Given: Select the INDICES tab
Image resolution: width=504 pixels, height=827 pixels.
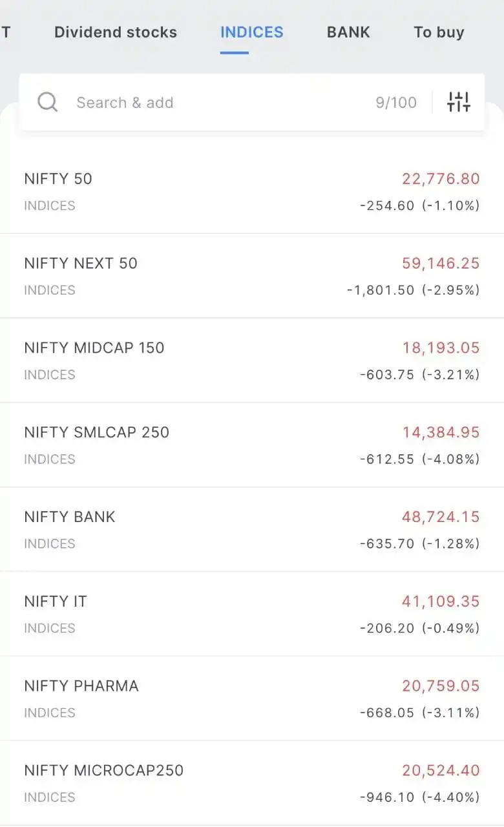Looking at the screenshot, I should 252,32.
